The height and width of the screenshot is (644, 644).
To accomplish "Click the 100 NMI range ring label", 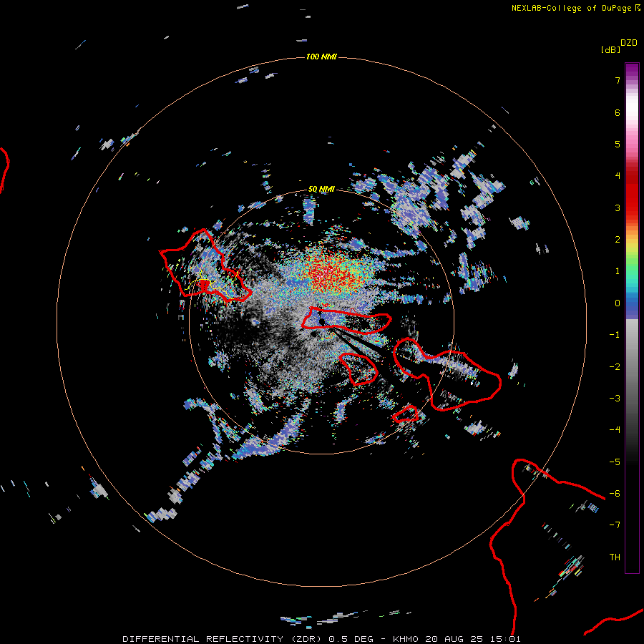I will click(x=321, y=57).
